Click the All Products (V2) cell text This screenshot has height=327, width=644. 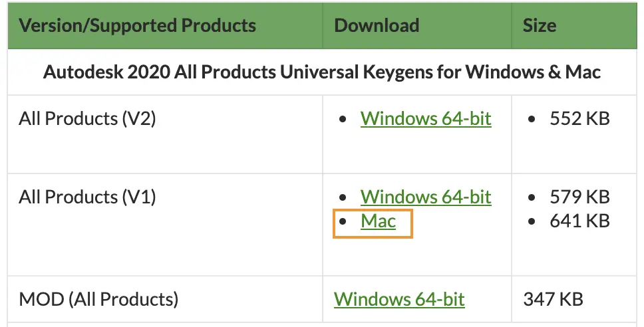[87, 118]
